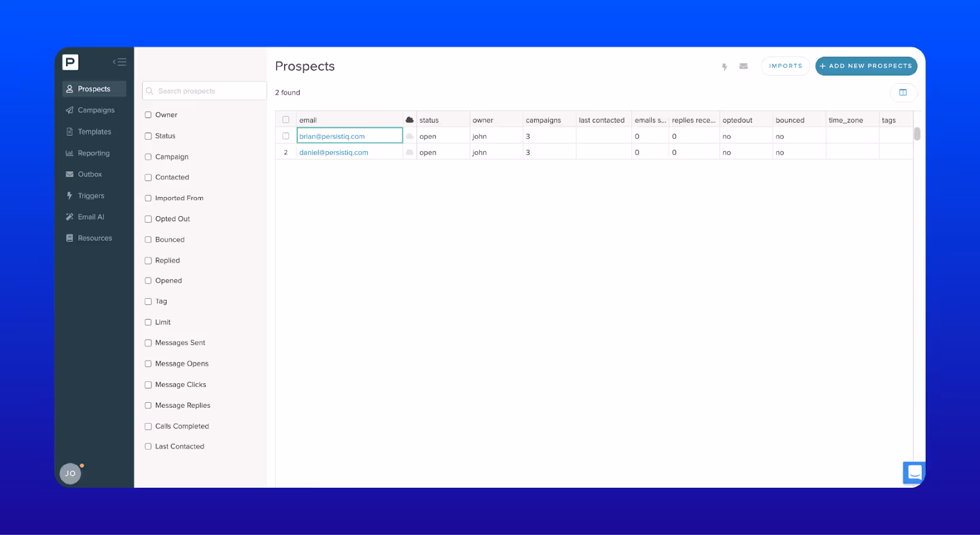
Task: Click the Salesforce cloud column header icon
Action: click(x=410, y=120)
